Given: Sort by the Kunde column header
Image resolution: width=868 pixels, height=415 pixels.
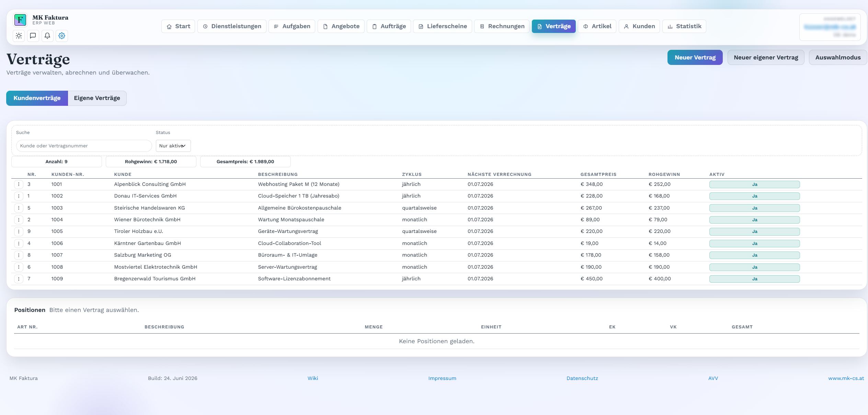Looking at the screenshot, I should coord(123,175).
